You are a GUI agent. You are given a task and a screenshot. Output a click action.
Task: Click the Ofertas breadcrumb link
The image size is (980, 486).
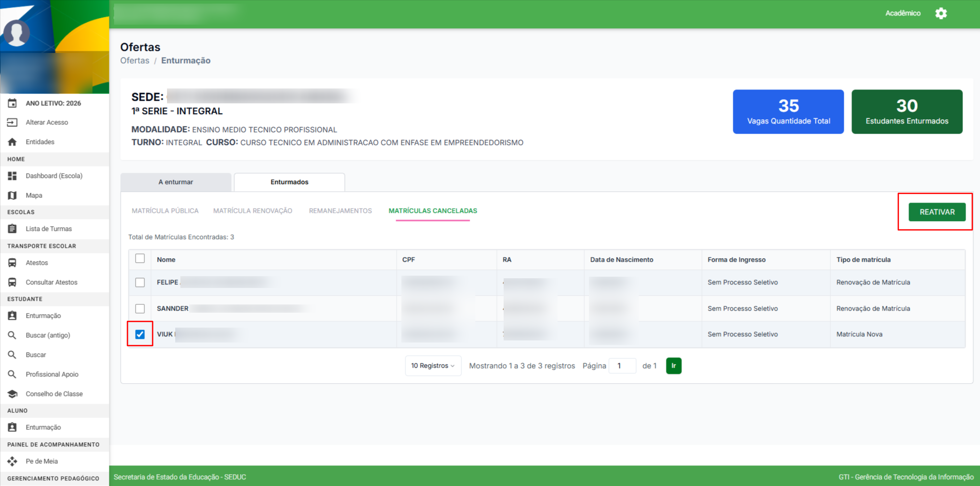135,61
